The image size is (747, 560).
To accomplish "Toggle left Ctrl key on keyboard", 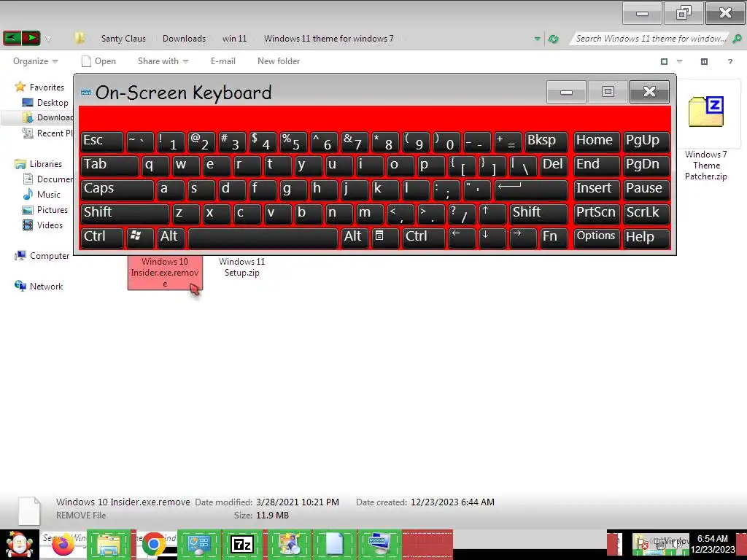I will click(102, 238).
